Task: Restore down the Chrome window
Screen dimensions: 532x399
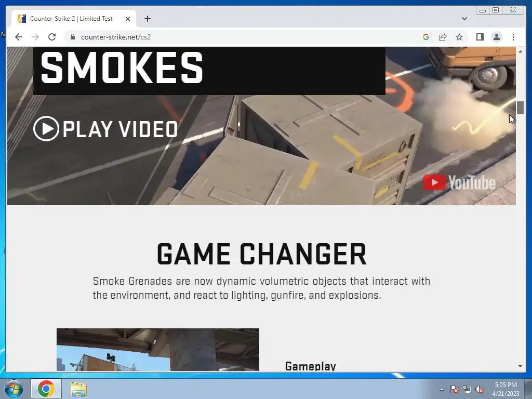Action: tap(496, 10)
